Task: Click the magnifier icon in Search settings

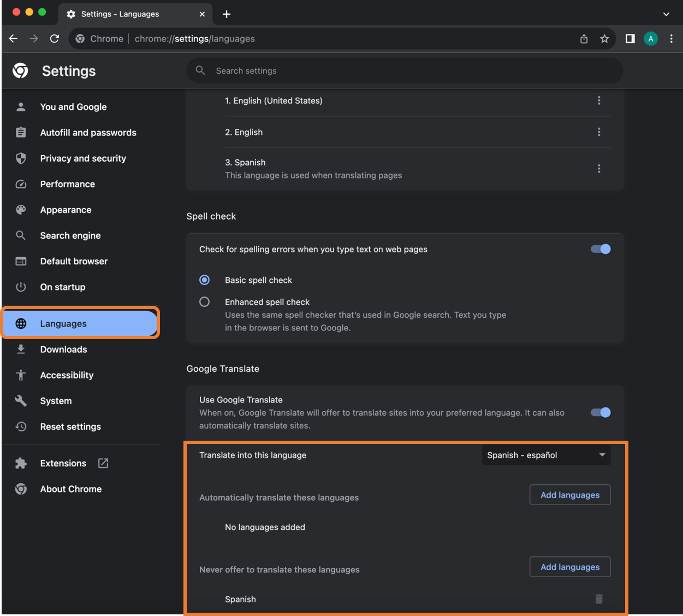Action: [200, 70]
